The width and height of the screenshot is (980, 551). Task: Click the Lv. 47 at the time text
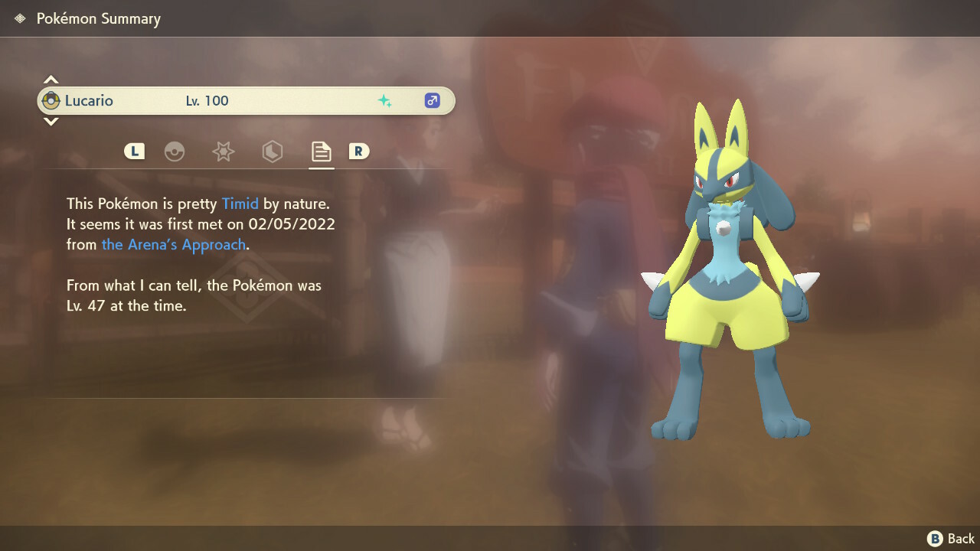[x=126, y=305]
